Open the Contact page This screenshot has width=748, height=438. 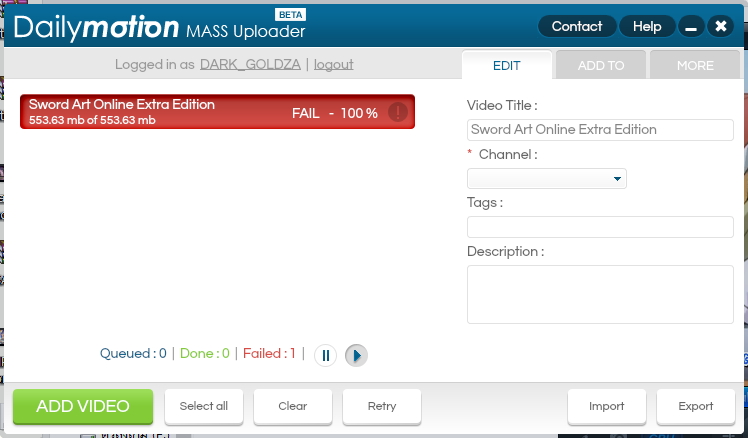coord(577,26)
